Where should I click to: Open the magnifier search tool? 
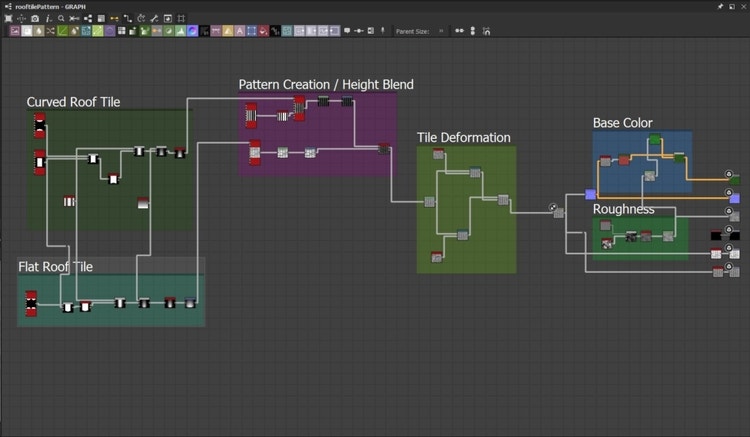point(61,18)
